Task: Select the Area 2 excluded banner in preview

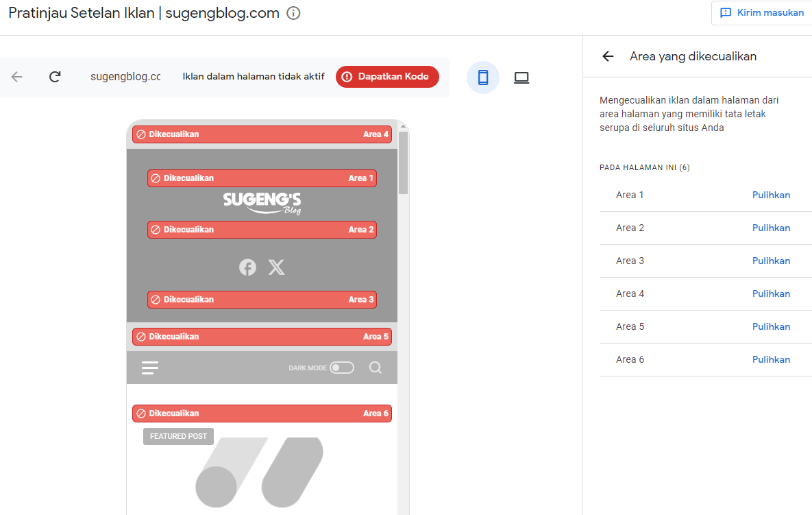Action: click(262, 230)
